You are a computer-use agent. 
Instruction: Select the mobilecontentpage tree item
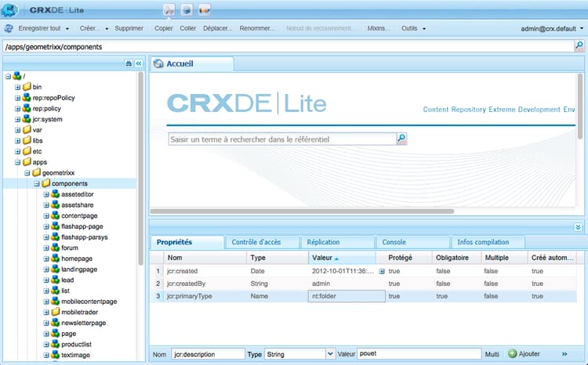[x=89, y=302]
